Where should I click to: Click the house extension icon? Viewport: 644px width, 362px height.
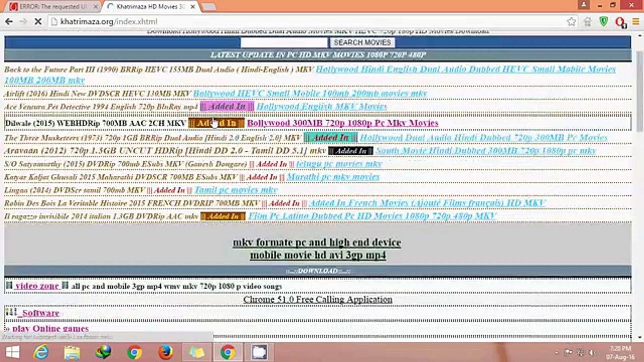click(587, 22)
